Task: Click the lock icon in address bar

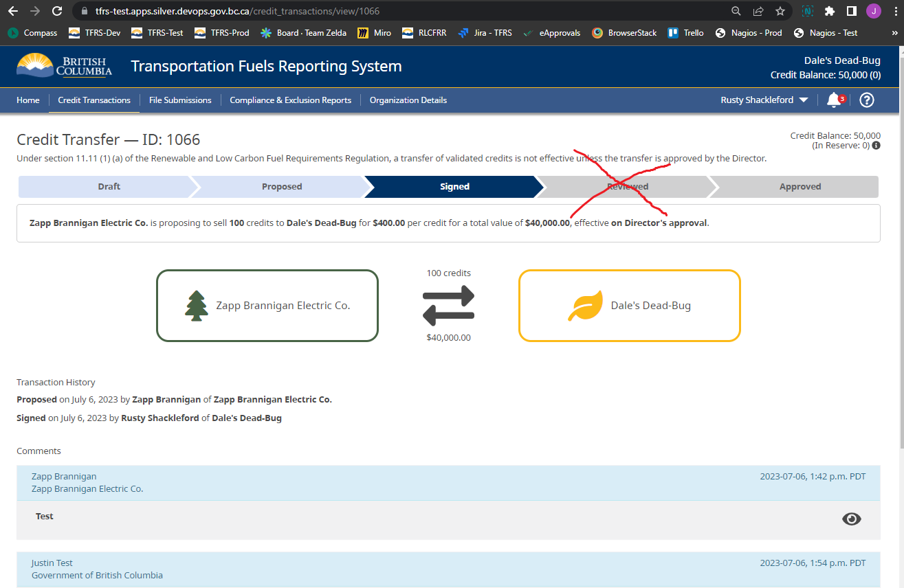Action: pyautogui.click(x=85, y=11)
